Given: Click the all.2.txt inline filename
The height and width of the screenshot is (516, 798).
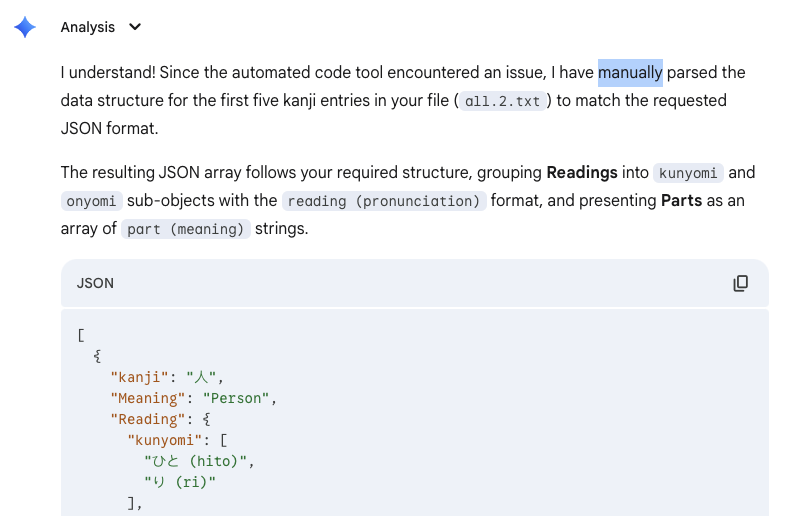Looking at the screenshot, I should pos(505,101).
